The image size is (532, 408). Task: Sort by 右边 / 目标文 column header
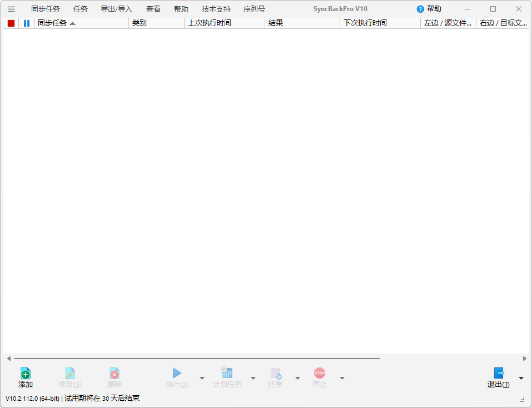(x=503, y=23)
